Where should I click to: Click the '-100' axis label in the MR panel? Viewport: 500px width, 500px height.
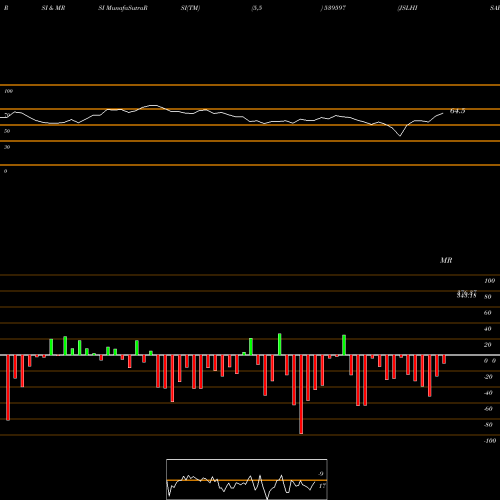click(490, 441)
